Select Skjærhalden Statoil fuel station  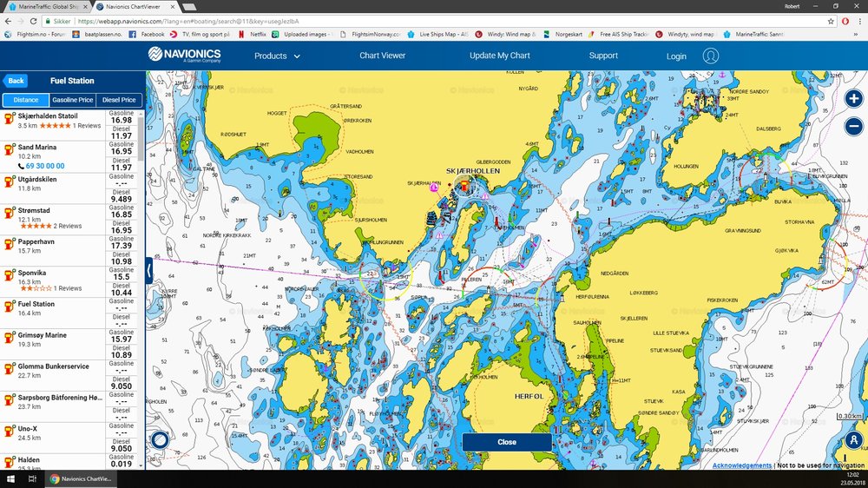click(x=53, y=125)
